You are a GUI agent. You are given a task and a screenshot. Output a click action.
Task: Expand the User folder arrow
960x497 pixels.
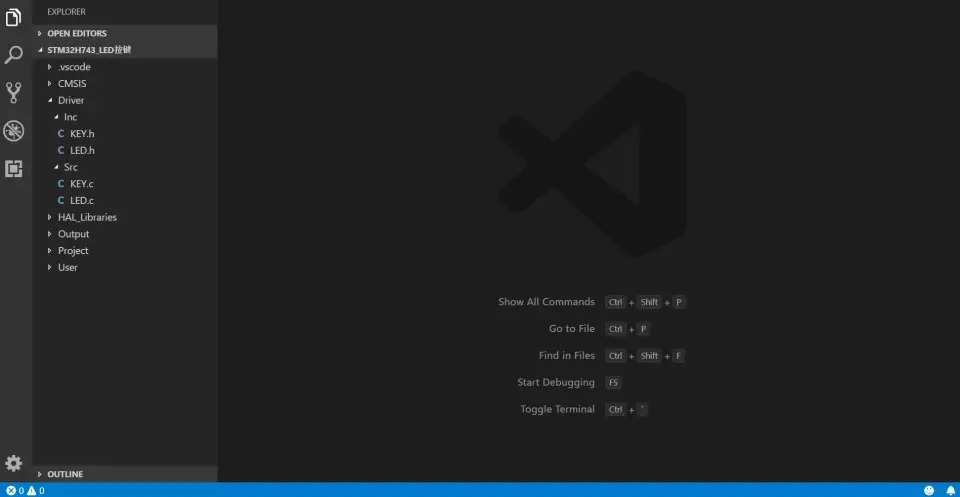click(x=50, y=267)
